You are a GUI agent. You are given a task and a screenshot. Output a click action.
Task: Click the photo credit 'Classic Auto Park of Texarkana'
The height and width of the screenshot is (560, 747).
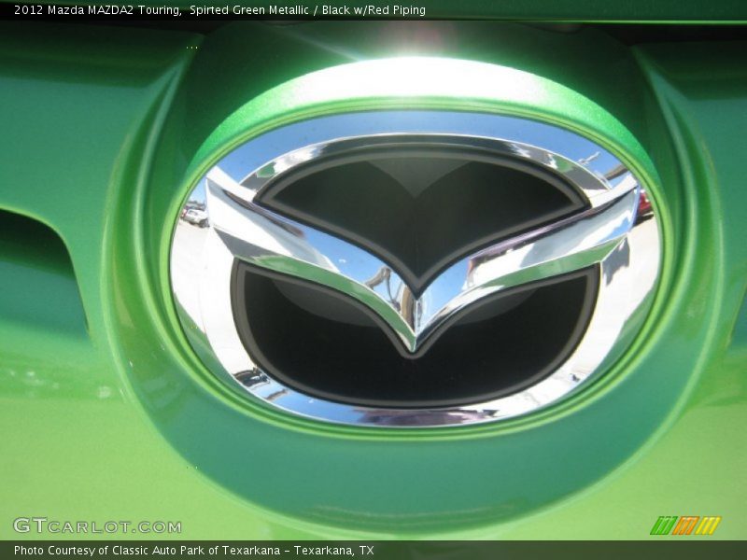click(196, 551)
